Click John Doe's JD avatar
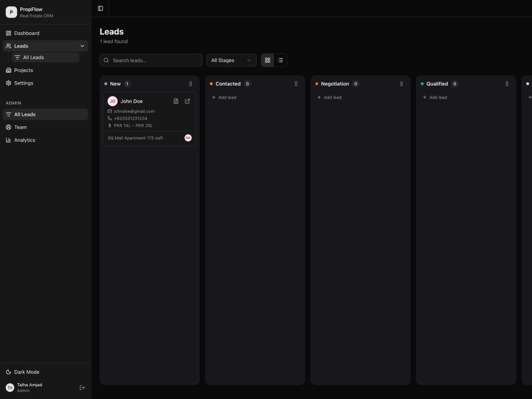The image size is (532, 399). click(113, 101)
